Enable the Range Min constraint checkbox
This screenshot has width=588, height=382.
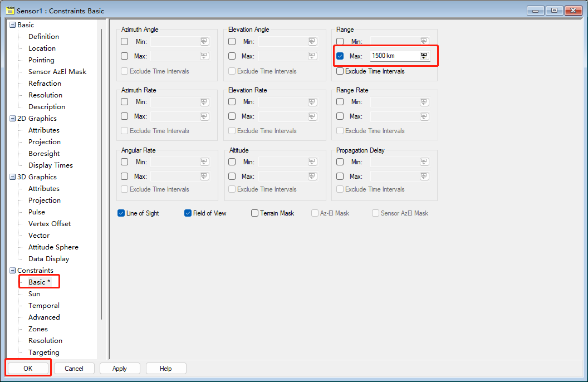[x=340, y=41]
